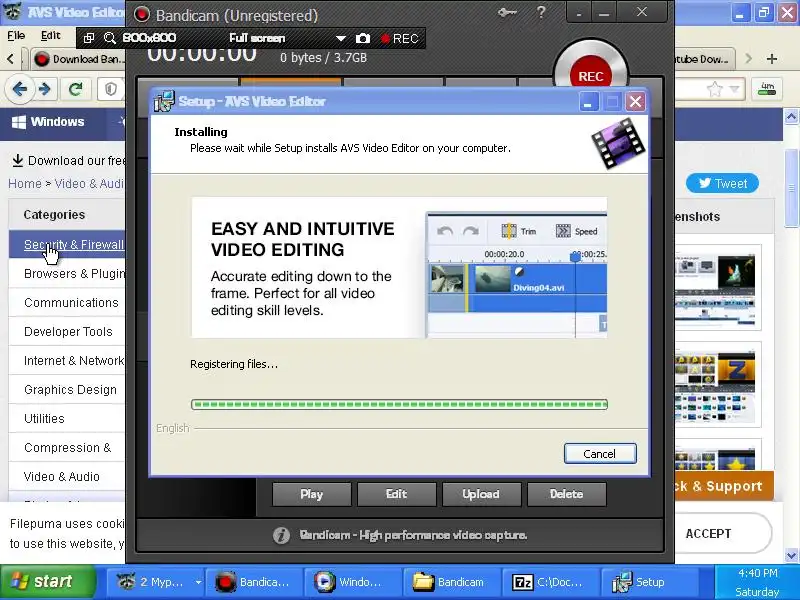800x600 pixels.
Task: Click the Windows platform tab on Filepuma
Action: 48,122
